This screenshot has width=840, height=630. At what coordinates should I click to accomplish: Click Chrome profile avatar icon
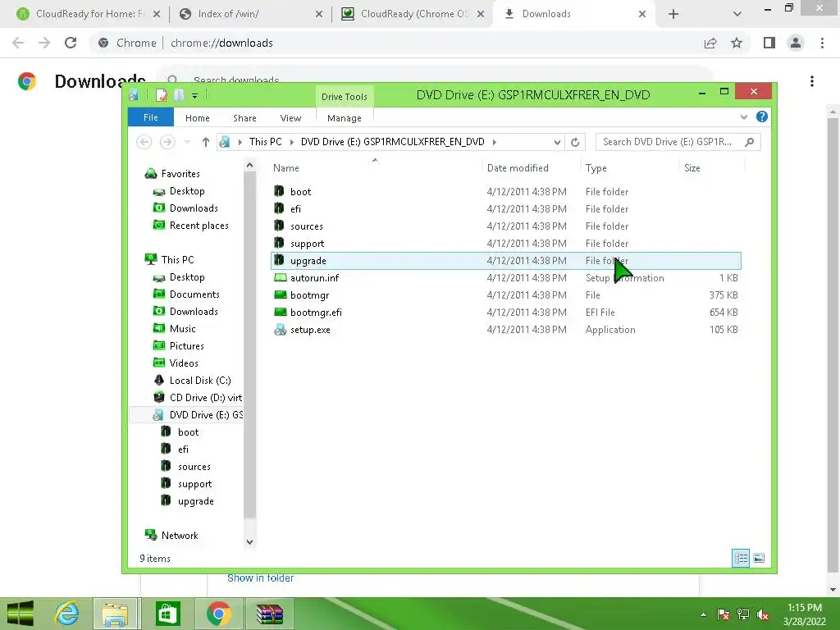796,43
